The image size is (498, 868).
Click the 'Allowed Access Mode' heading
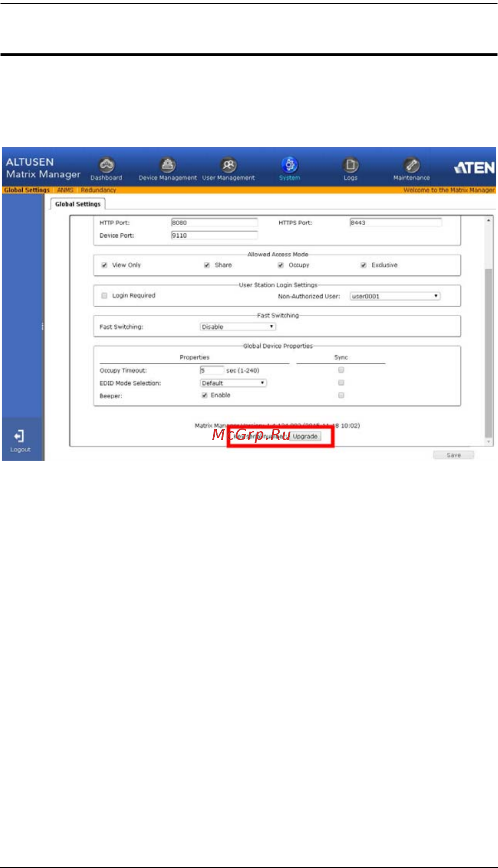click(x=278, y=254)
